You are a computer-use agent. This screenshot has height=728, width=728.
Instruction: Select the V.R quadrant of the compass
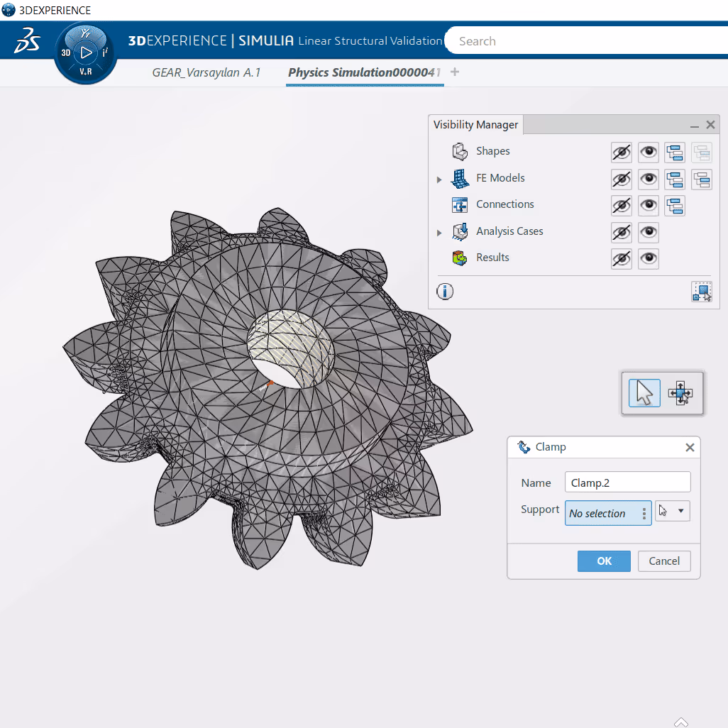[85, 72]
